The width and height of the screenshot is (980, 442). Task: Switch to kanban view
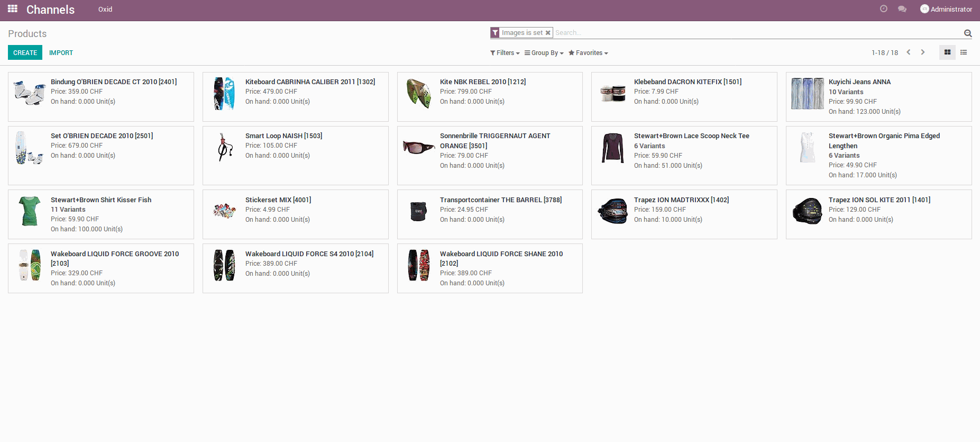pos(947,52)
